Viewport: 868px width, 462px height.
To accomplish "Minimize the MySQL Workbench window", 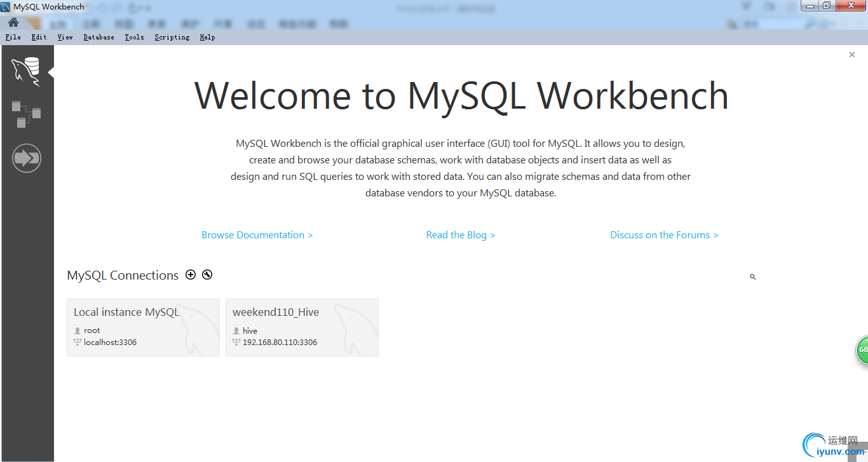I will [x=810, y=6].
